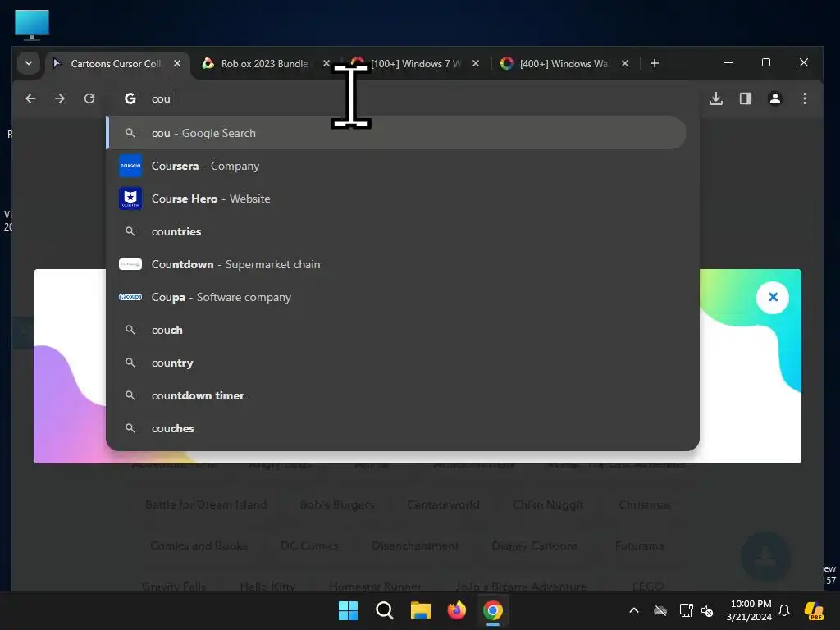
Task: Open a new browser tab
Action: [654, 64]
